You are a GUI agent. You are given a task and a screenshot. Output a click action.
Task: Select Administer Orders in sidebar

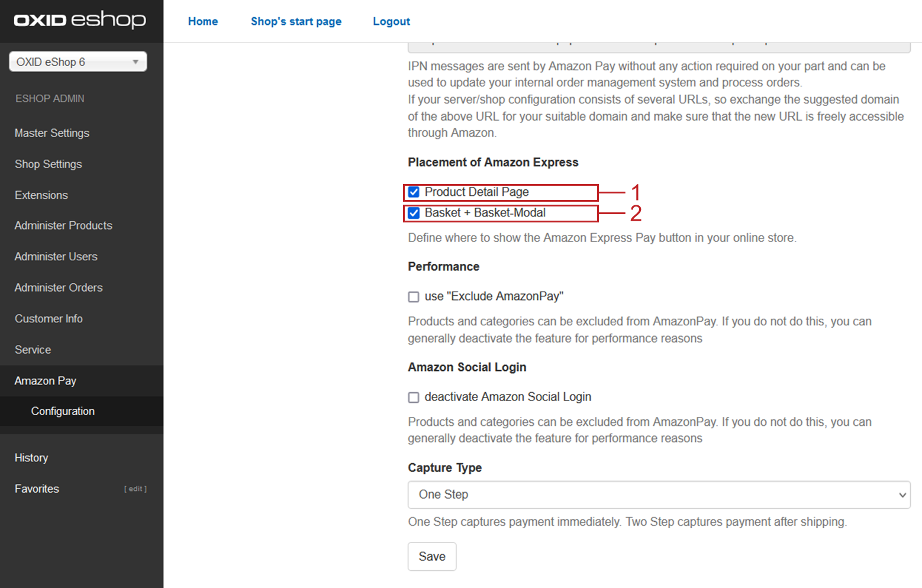pos(59,288)
